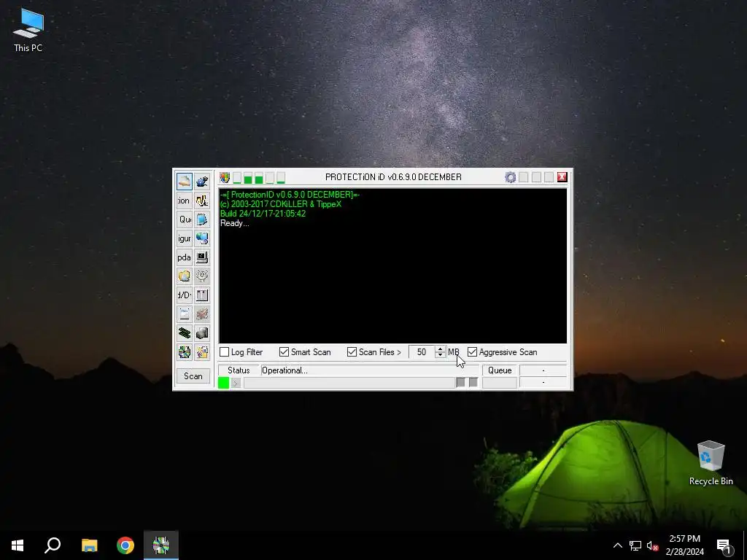Launch Google Chrome from the taskbar
This screenshot has height=560, width=747.
[x=125, y=545]
